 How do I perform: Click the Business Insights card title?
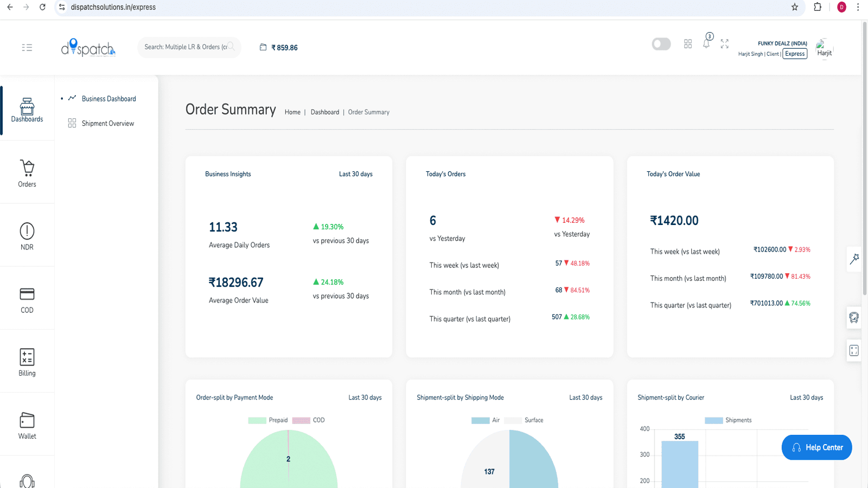pyautogui.click(x=228, y=174)
